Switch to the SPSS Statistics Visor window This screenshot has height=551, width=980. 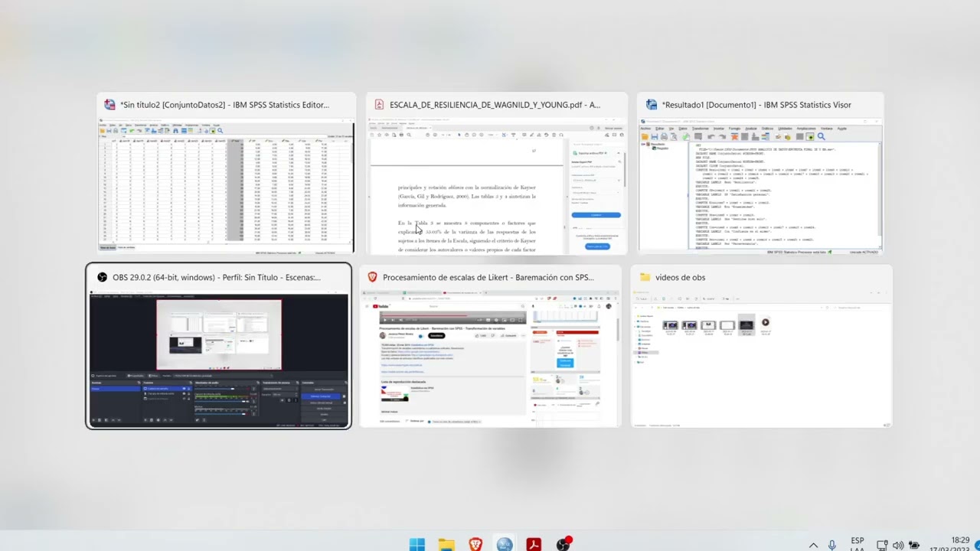coord(760,173)
